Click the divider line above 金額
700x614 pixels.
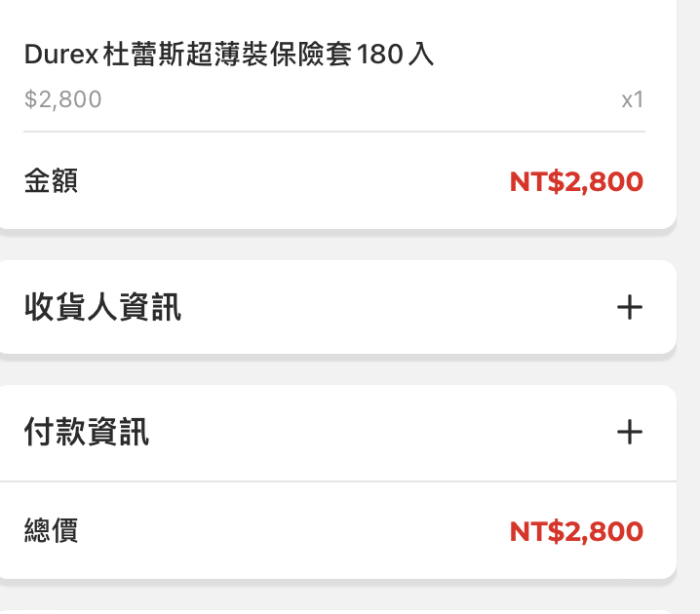pos(334,132)
